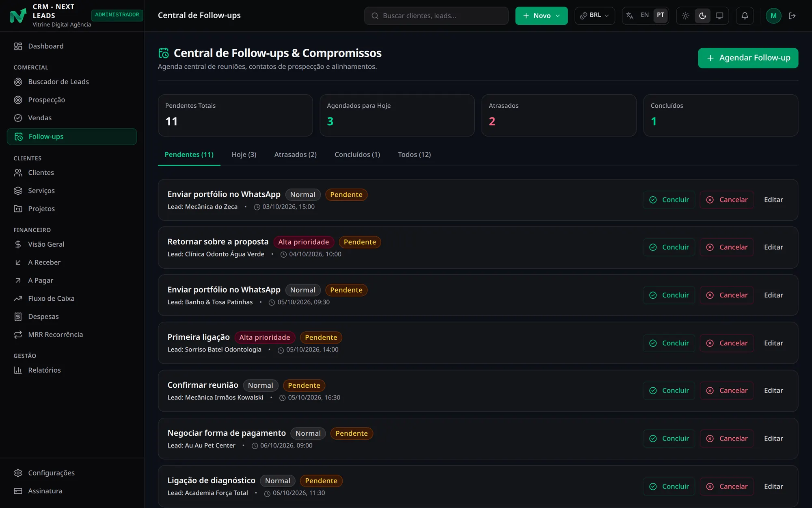Switch language to PT
This screenshot has height=508, width=812.
(661, 15)
